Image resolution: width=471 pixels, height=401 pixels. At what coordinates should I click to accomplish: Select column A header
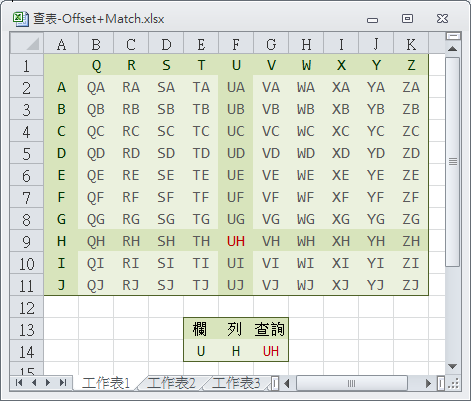[61, 44]
